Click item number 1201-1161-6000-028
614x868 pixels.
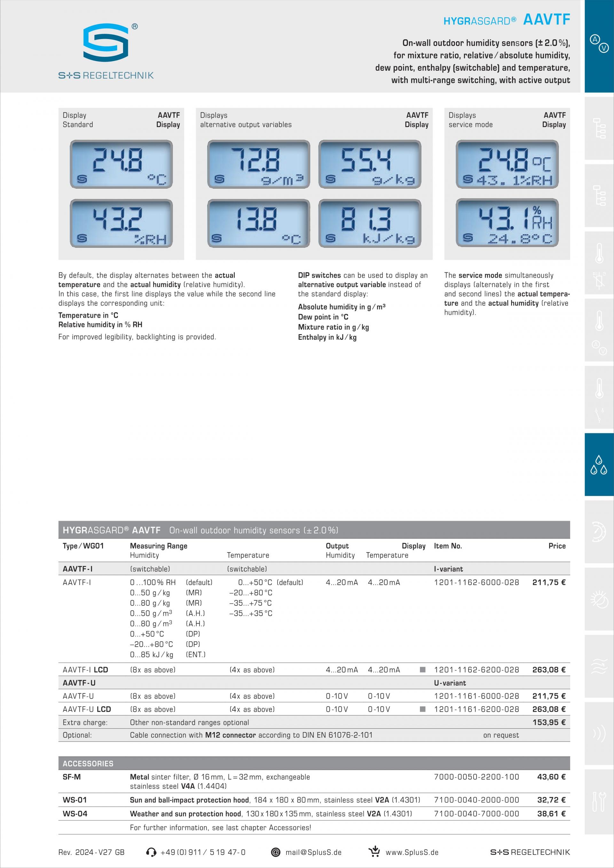click(x=476, y=696)
